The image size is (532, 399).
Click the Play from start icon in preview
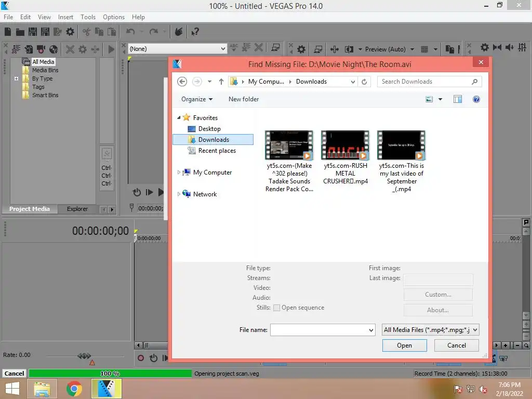tap(149, 192)
